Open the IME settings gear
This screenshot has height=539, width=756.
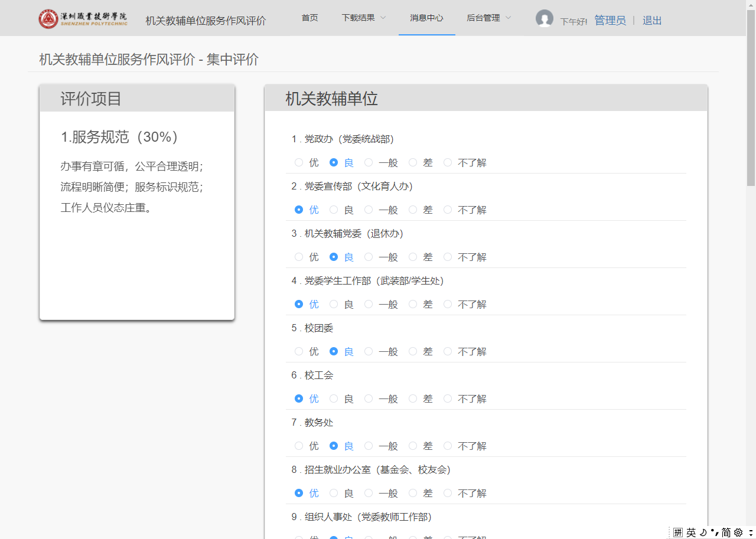coord(738,532)
